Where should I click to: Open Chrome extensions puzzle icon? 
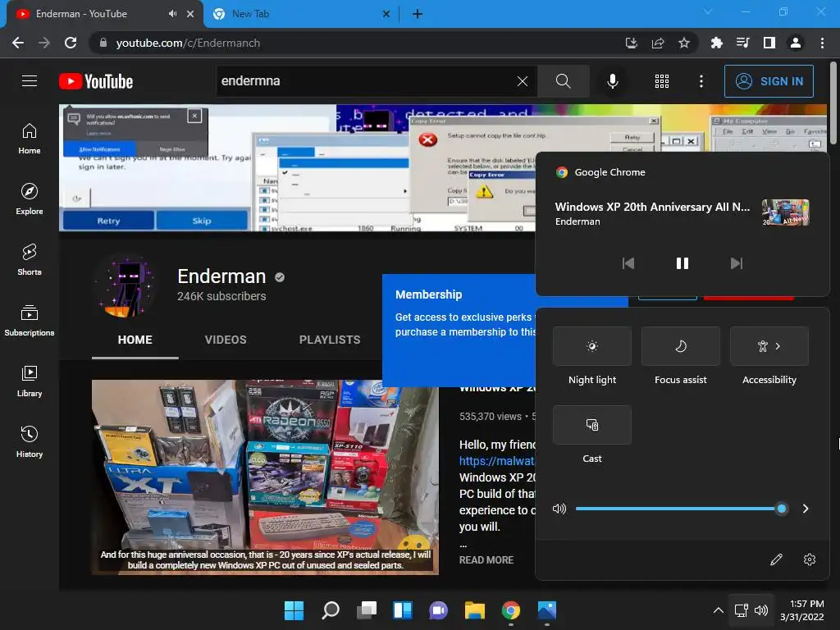(716, 43)
